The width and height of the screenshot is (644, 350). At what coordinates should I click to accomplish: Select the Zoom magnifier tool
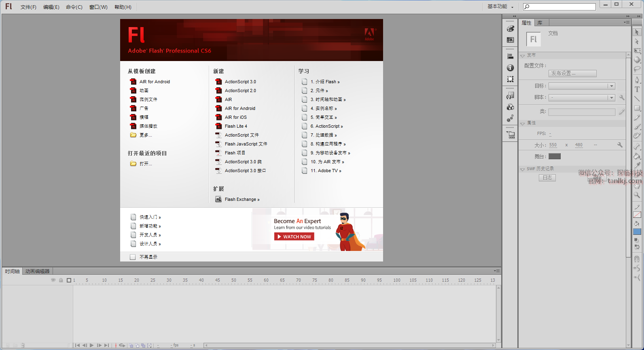coord(637,195)
